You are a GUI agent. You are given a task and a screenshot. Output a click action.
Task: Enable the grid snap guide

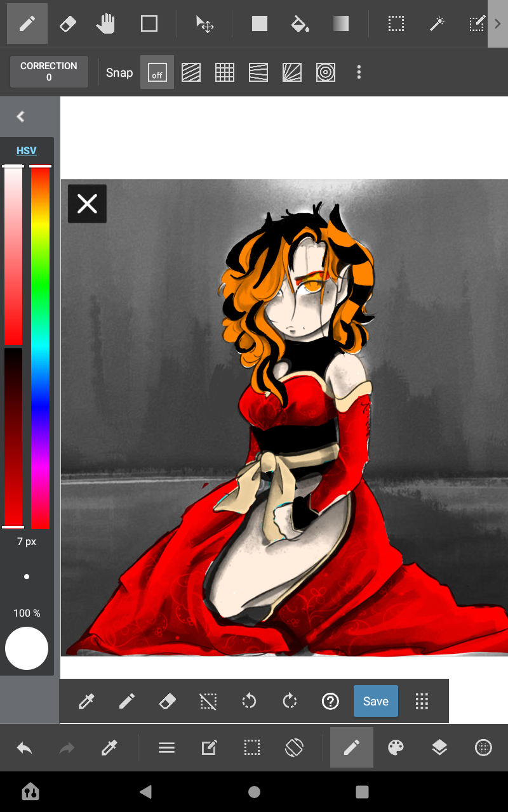[225, 72]
